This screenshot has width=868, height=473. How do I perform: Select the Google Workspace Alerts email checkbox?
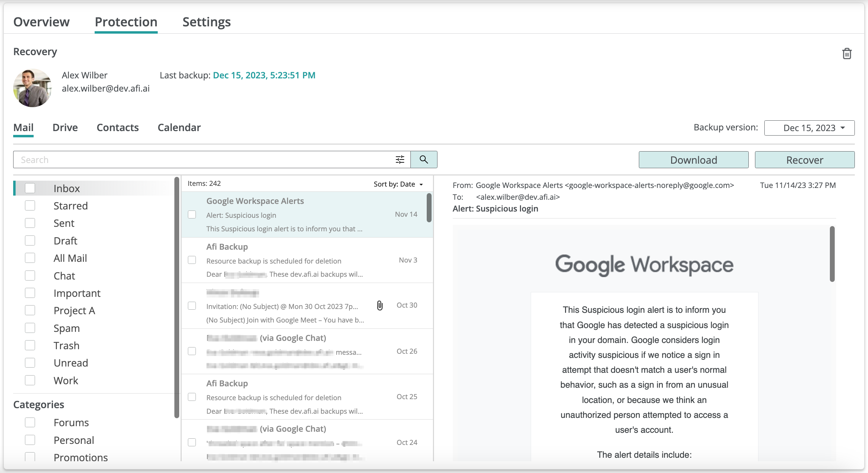click(x=192, y=215)
